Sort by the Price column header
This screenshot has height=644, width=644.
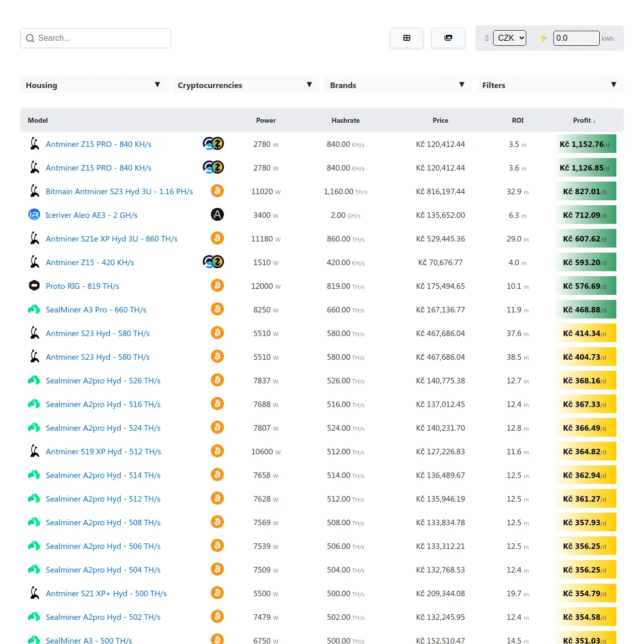coord(440,120)
